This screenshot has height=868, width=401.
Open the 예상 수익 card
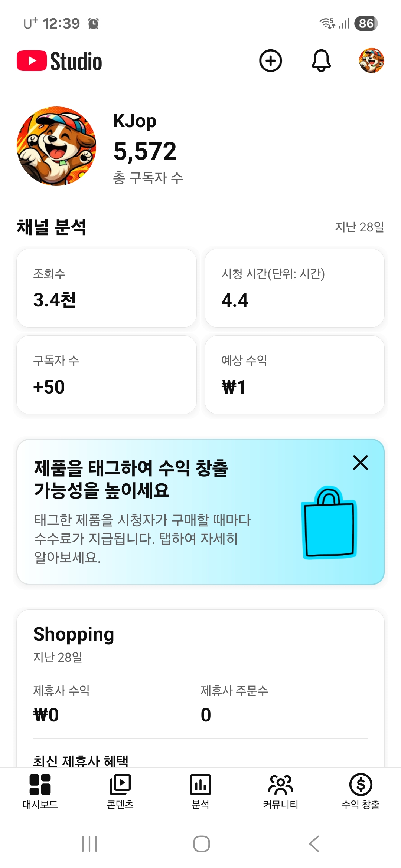(294, 375)
